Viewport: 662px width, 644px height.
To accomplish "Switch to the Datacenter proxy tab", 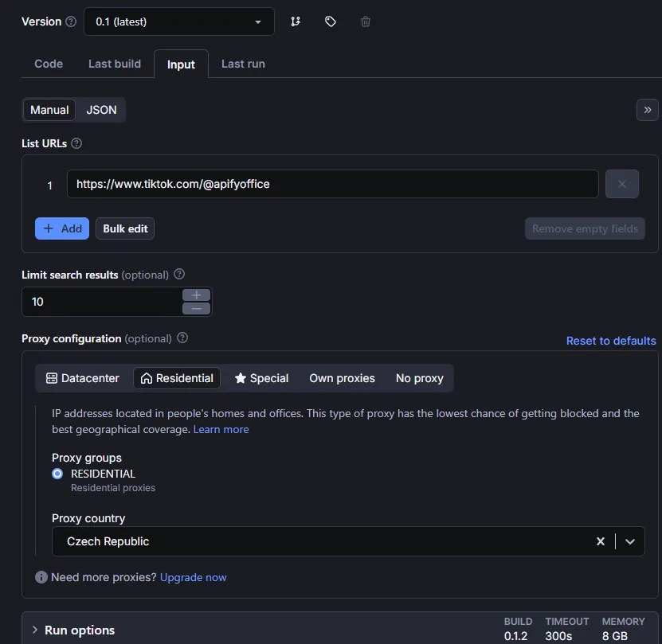I will point(83,378).
